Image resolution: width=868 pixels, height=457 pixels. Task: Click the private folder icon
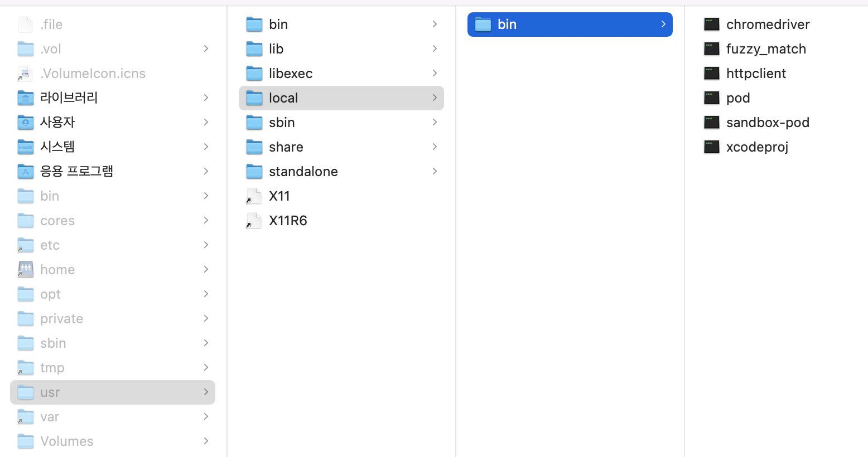(26, 318)
